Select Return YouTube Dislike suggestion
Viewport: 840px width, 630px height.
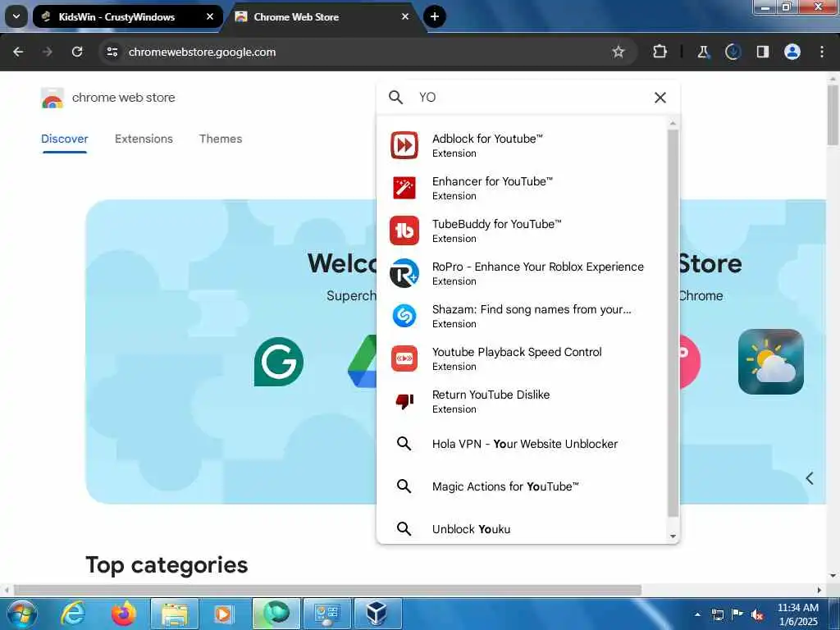[523, 401]
